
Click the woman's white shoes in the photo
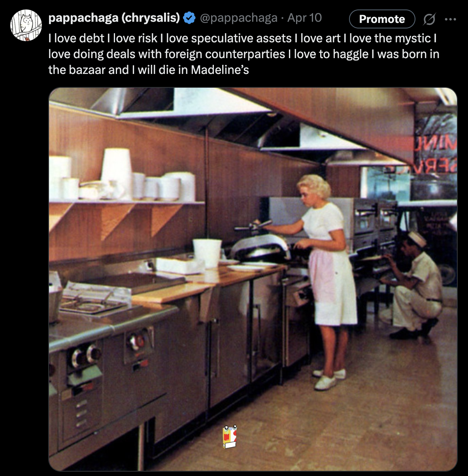tap(328, 379)
